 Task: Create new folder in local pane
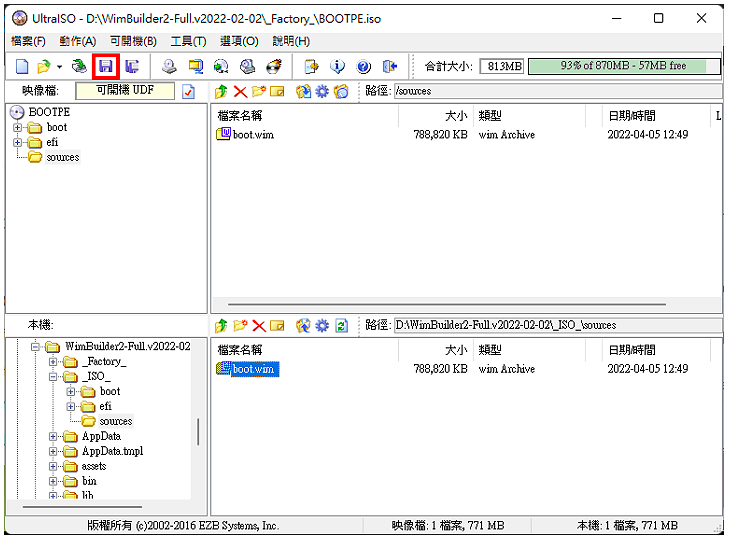240,325
